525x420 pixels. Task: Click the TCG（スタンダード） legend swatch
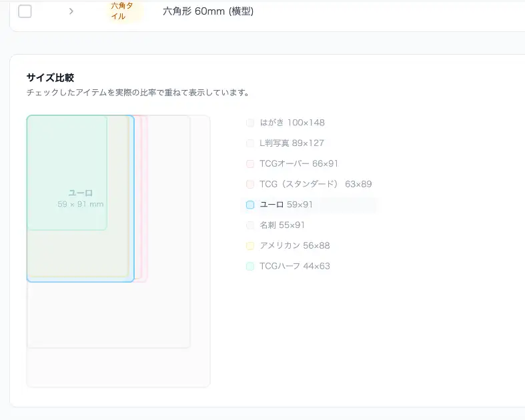[x=250, y=184]
